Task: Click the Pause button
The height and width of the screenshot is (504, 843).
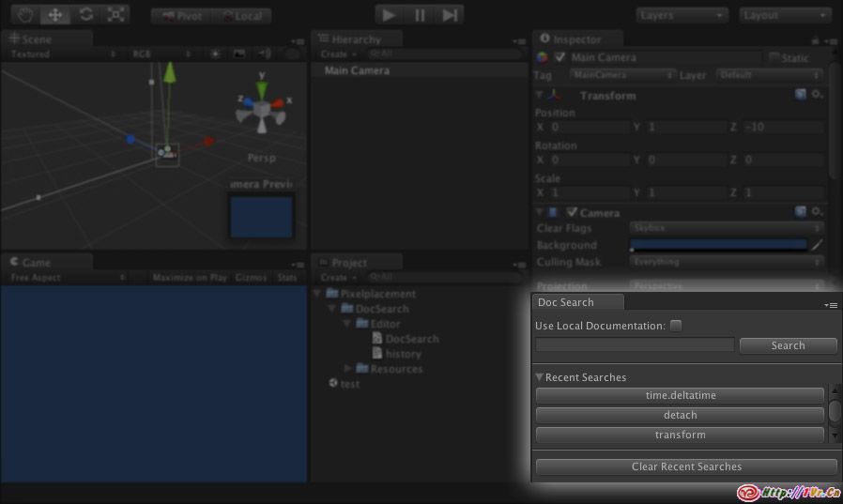Action: [420, 15]
